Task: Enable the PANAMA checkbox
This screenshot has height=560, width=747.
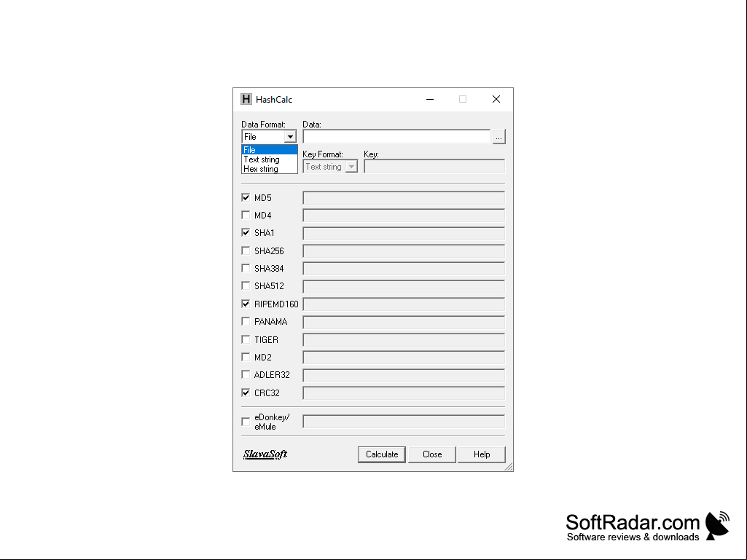Action: click(x=246, y=321)
